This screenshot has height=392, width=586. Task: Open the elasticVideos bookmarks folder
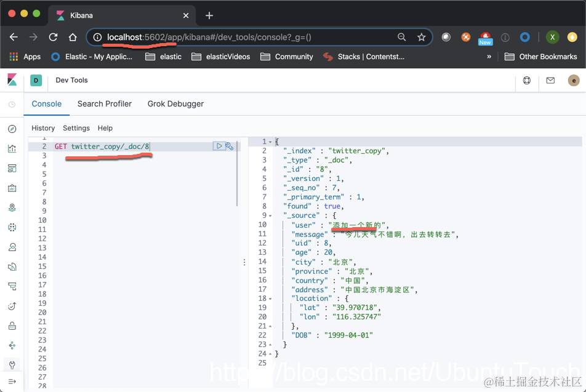(220, 57)
